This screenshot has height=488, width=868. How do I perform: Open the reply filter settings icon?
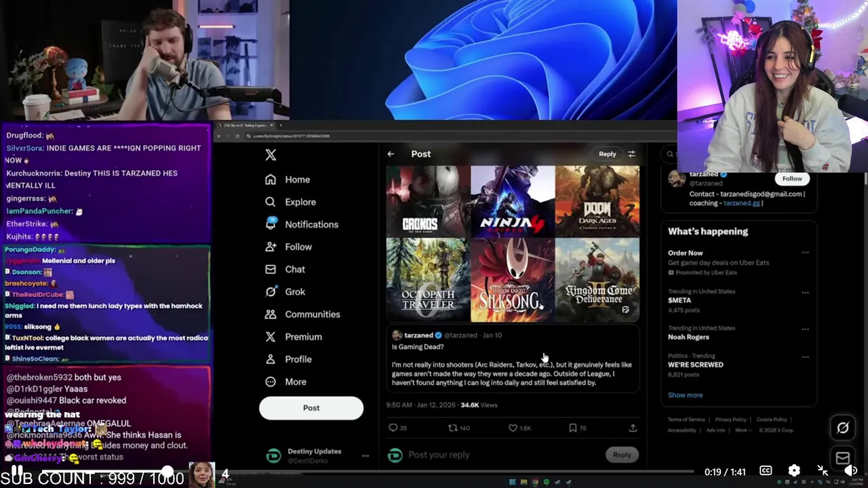(631, 154)
